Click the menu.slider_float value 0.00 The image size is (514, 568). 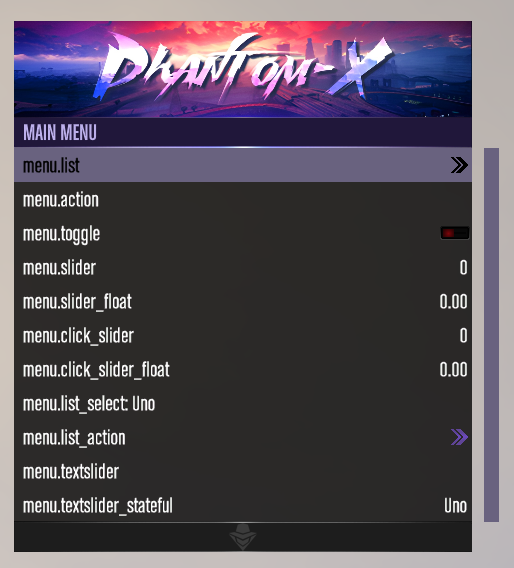pos(453,301)
